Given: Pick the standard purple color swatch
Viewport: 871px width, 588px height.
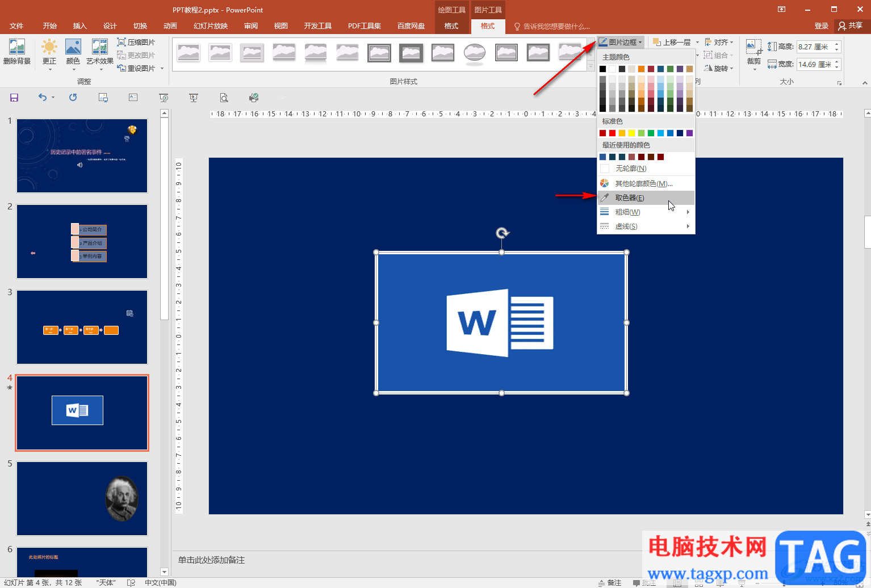Looking at the screenshot, I should click(x=689, y=133).
